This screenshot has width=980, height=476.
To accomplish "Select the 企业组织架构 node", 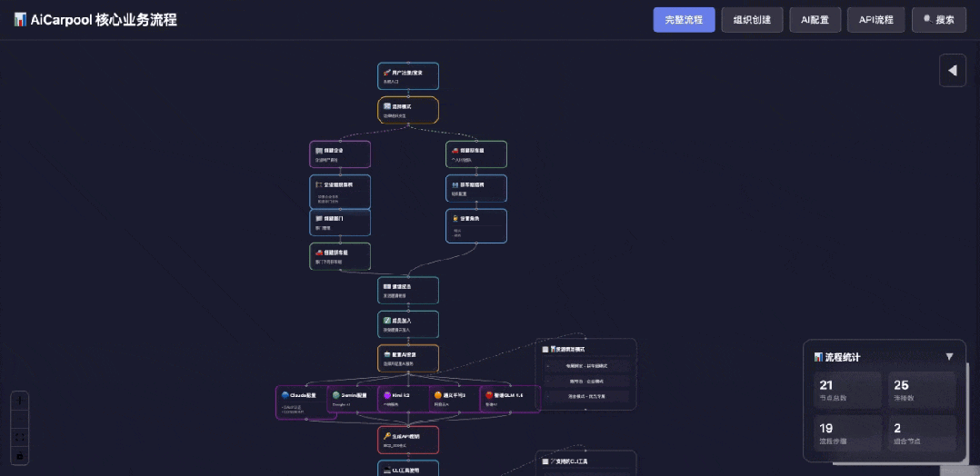I will coord(340,192).
